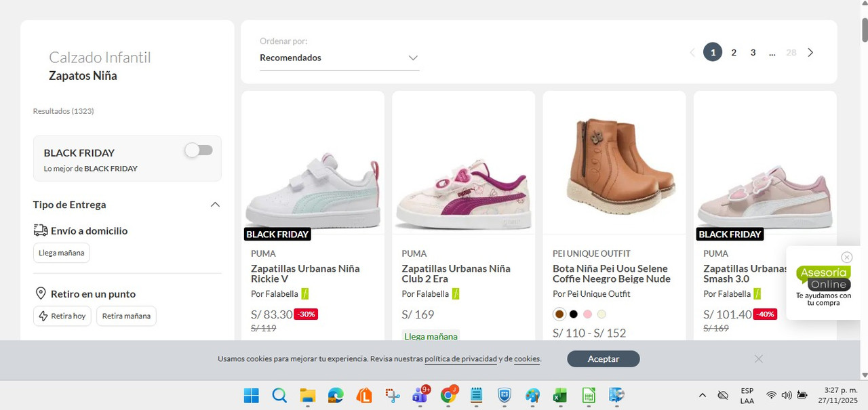Click the S/ 110 - S/ 152 price range
This screenshot has width=868, height=410.
(589, 333)
